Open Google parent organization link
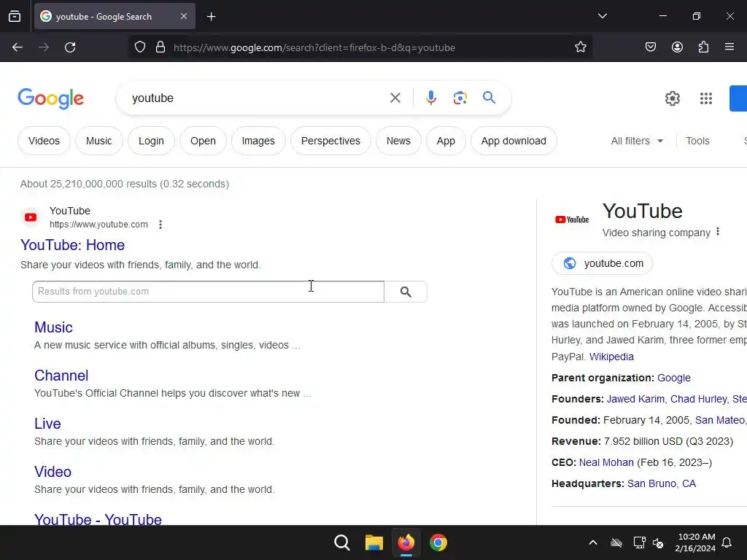This screenshot has width=747, height=560. pos(673,378)
